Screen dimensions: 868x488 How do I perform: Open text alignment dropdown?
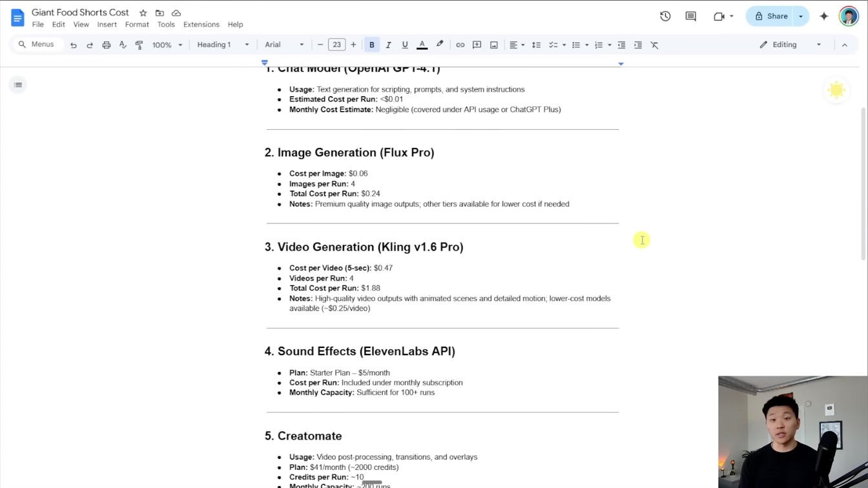point(517,45)
